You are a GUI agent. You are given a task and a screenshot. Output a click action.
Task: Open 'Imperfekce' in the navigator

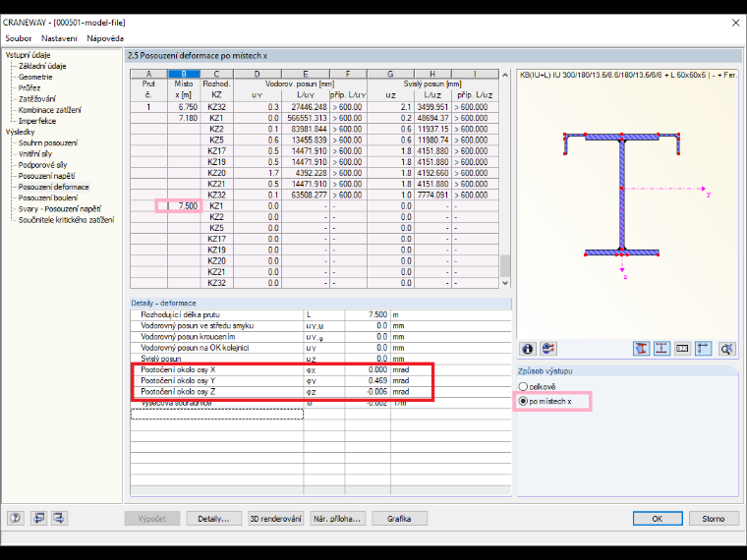(x=37, y=121)
